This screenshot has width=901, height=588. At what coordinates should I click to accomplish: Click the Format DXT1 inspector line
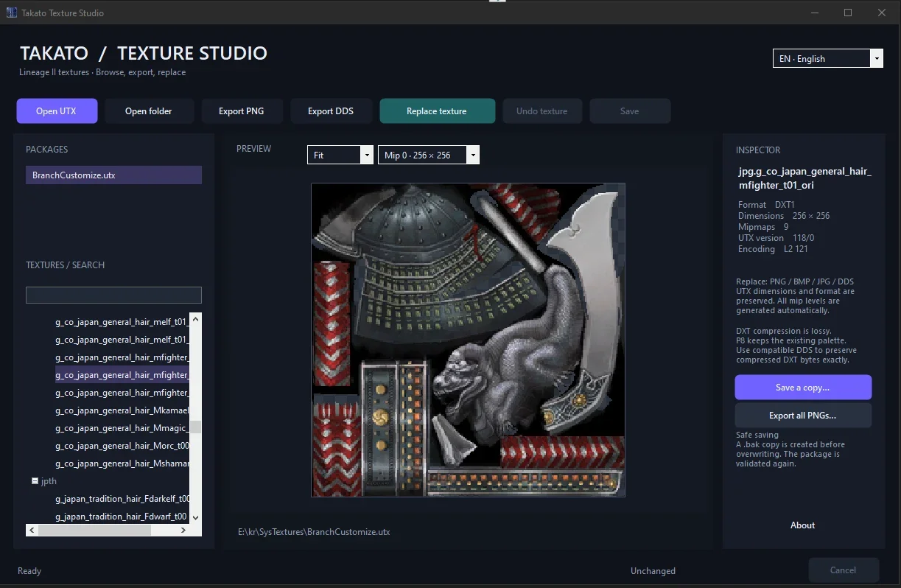[x=766, y=205]
